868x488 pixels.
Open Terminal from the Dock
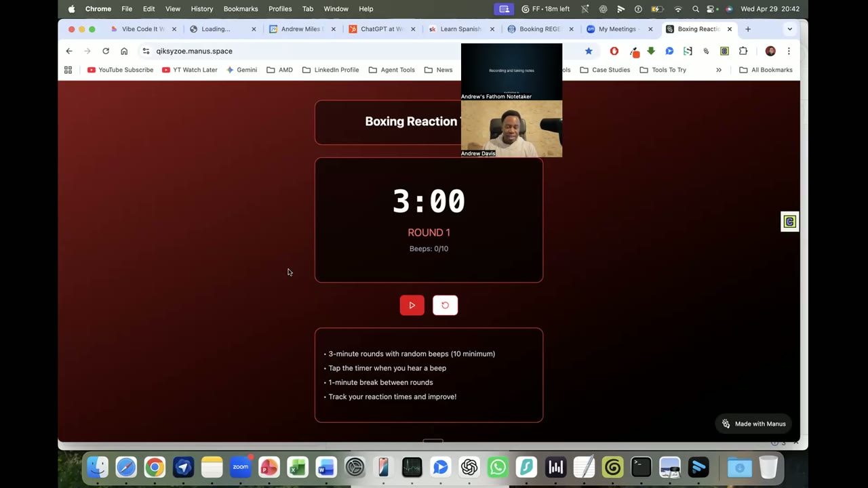[x=641, y=467]
